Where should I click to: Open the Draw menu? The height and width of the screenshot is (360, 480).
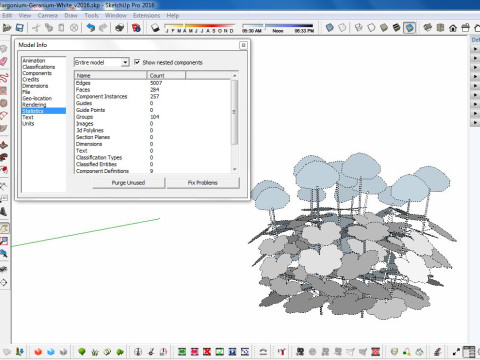(x=71, y=15)
